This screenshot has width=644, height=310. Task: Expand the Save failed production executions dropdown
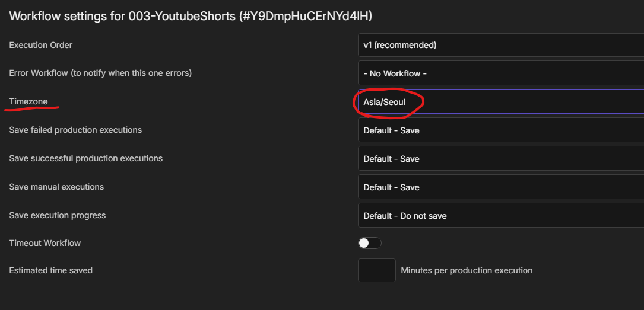pyautogui.click(x=500, y=130)
